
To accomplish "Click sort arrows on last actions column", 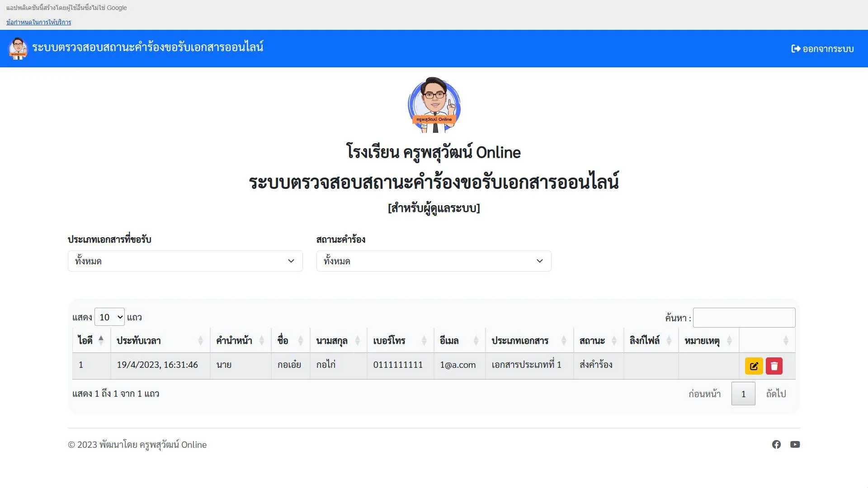I will coord(786,341).
